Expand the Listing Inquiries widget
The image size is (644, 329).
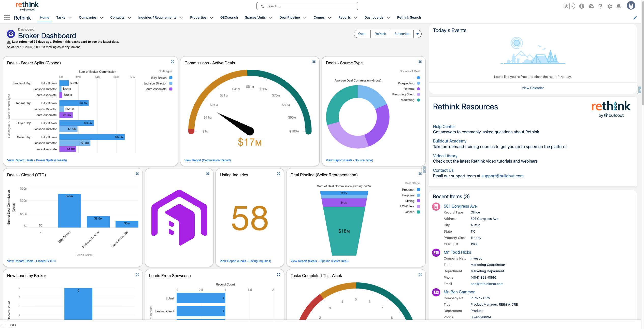[x=279, y=174]
